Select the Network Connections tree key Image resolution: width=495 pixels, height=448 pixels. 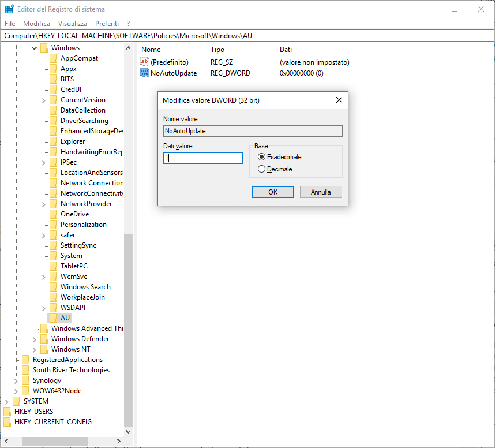tap(92, 183)
